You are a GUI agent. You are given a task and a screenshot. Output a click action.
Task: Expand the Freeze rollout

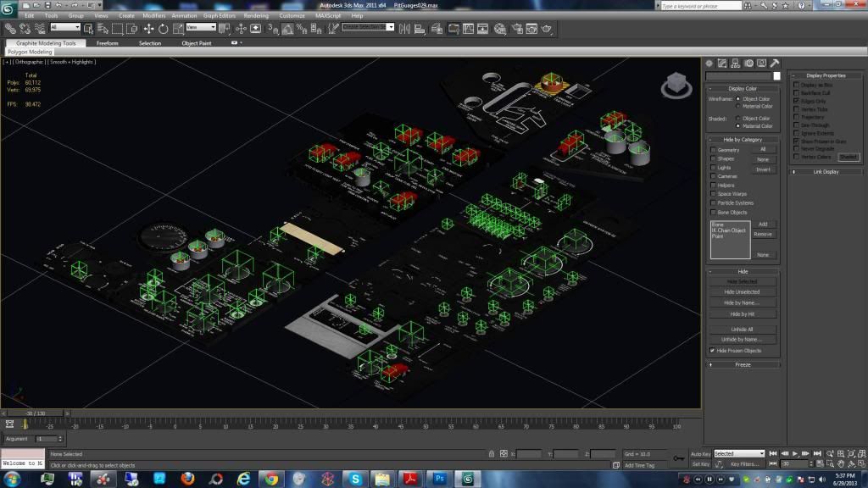[743, 364]
